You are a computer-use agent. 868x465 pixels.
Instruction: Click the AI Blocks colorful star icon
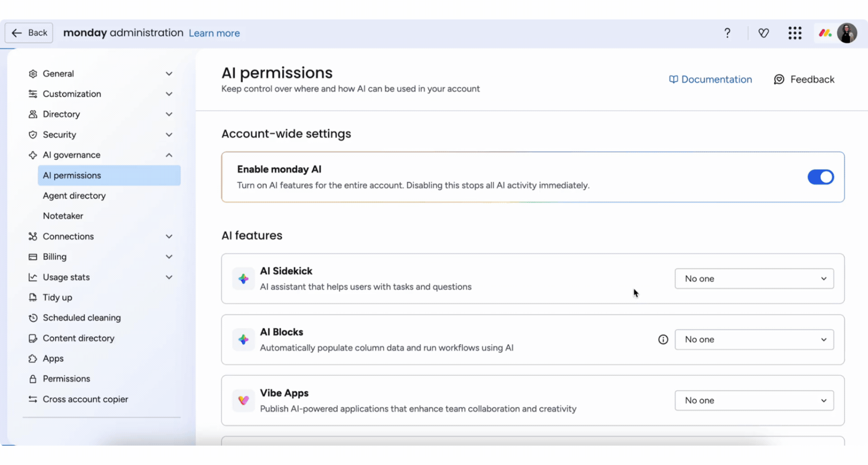[x=243, y=339]
